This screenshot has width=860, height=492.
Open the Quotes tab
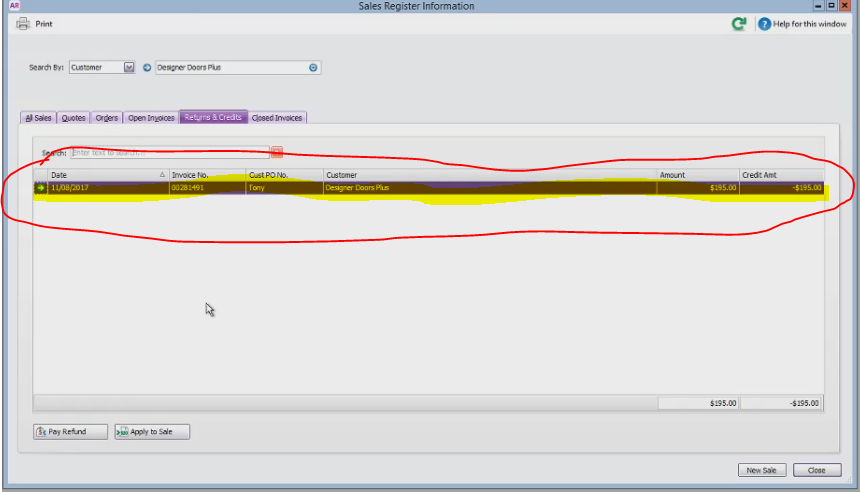click(73, 118)
